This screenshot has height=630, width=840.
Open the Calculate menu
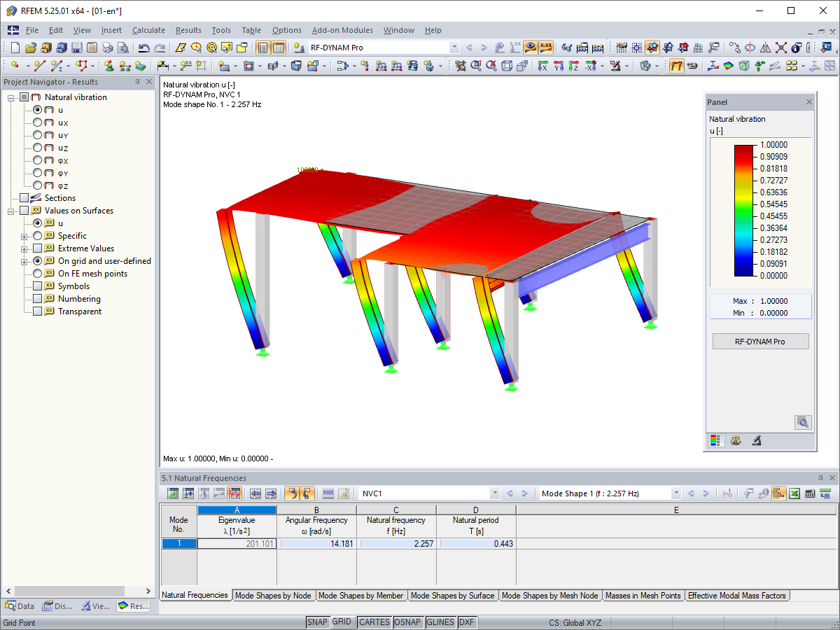tap(148, 30)
